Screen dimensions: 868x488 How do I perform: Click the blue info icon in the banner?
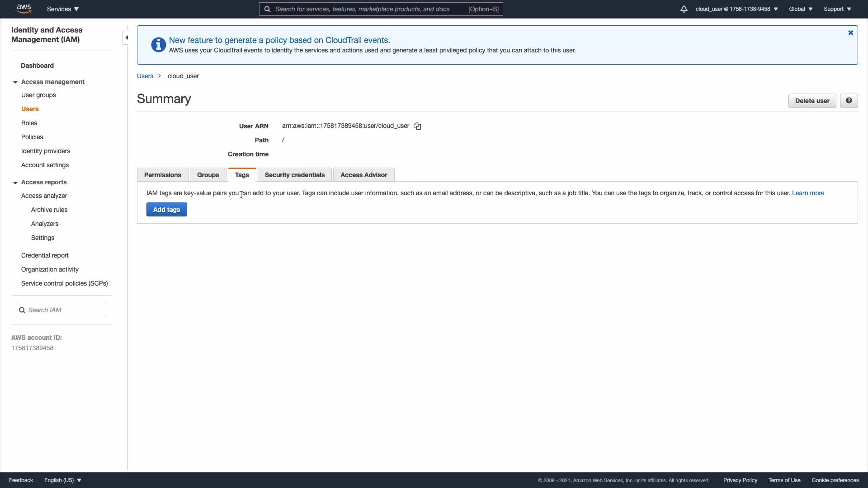coord(158,45)
